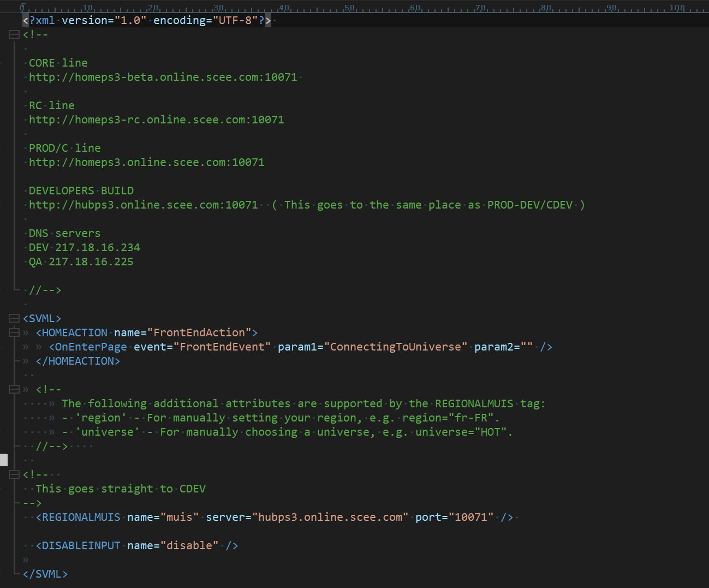Click the xml version declaration text

click(x=147, y=20)
